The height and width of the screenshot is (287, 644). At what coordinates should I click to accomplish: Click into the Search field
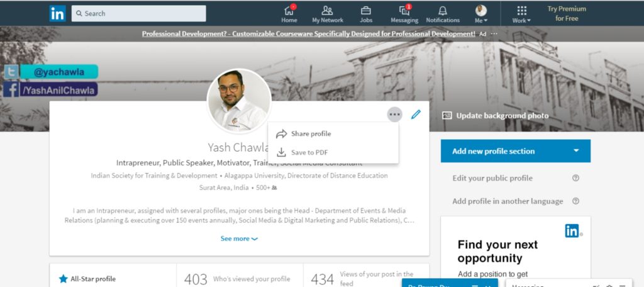[138, 14]
